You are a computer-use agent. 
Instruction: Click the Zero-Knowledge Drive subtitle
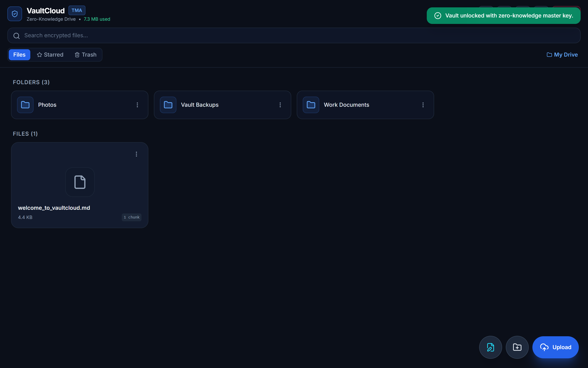51,19
